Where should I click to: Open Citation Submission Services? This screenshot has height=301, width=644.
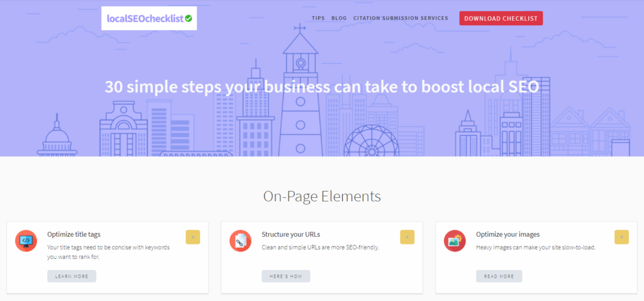pos(401,18)
